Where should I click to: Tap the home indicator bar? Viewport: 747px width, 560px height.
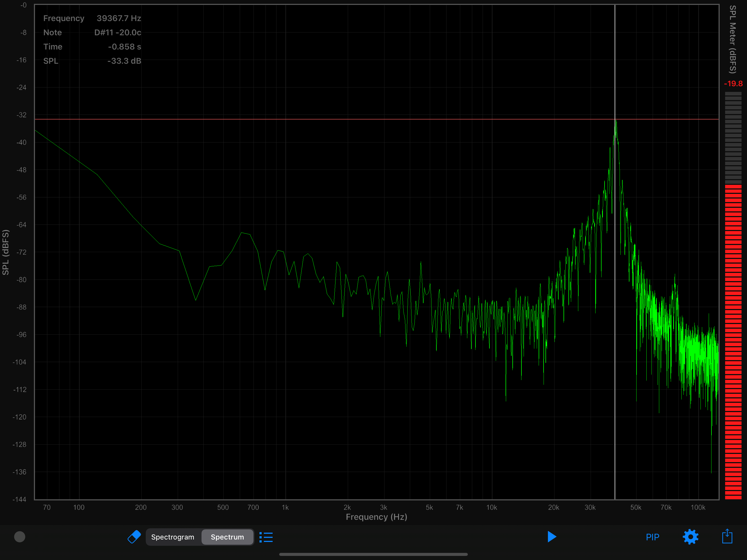373,554
